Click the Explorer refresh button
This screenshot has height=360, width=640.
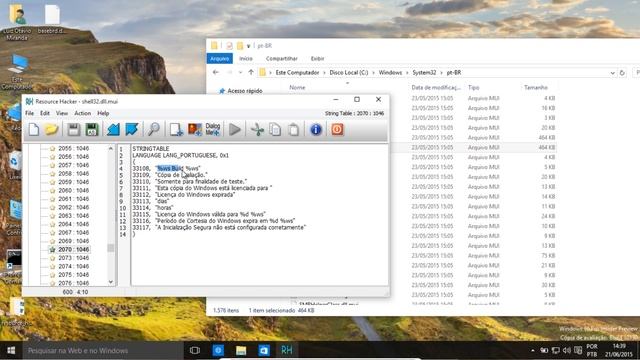622,73
